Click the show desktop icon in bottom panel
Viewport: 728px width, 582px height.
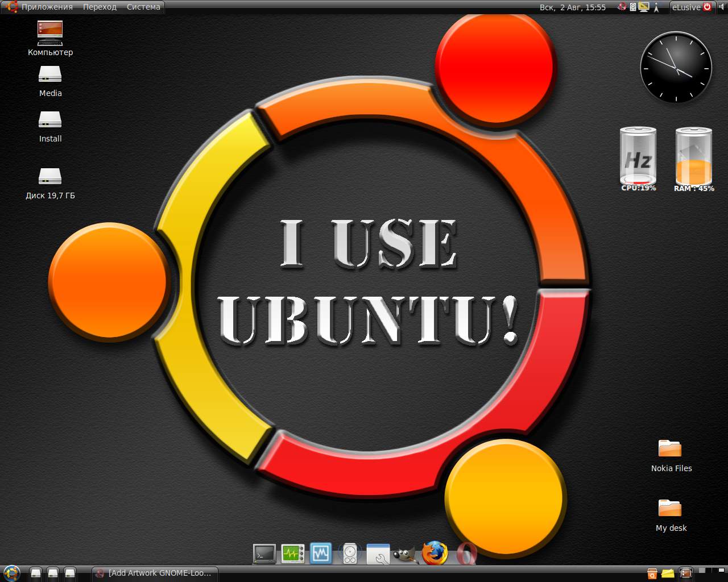(x=686, y=573)
